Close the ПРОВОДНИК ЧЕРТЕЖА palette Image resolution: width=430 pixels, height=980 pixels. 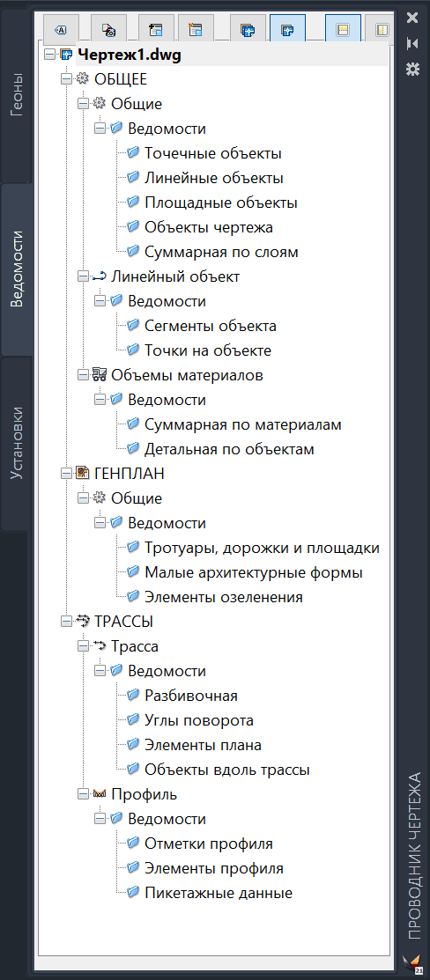coord(411,18)
